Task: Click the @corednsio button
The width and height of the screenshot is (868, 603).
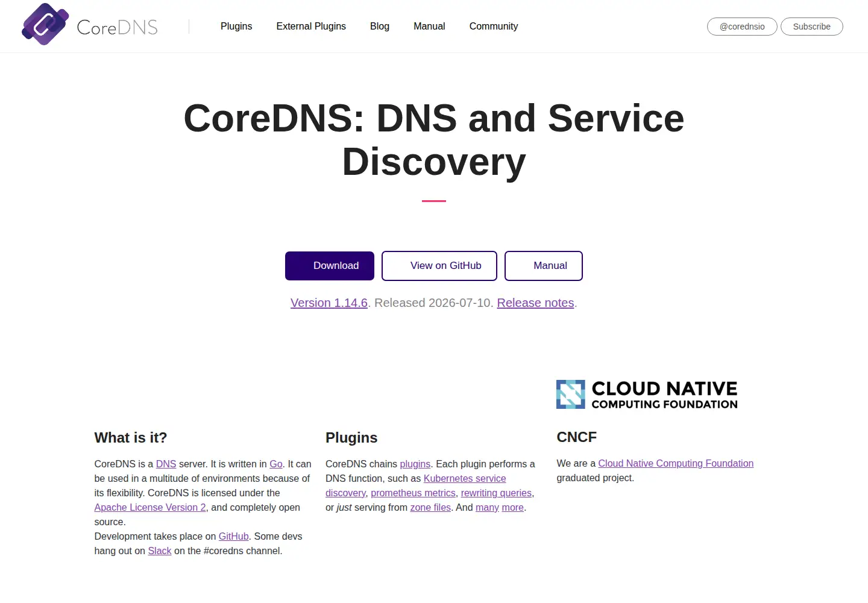Action: click(742, 27)
